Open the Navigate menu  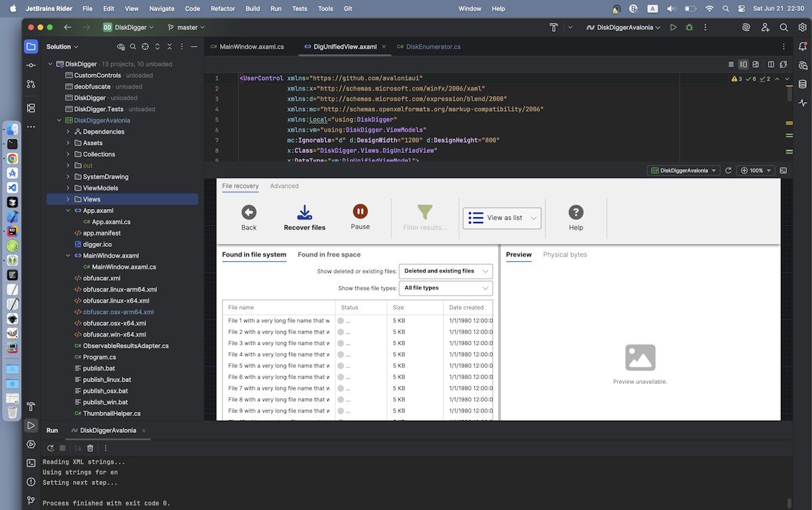162,9
